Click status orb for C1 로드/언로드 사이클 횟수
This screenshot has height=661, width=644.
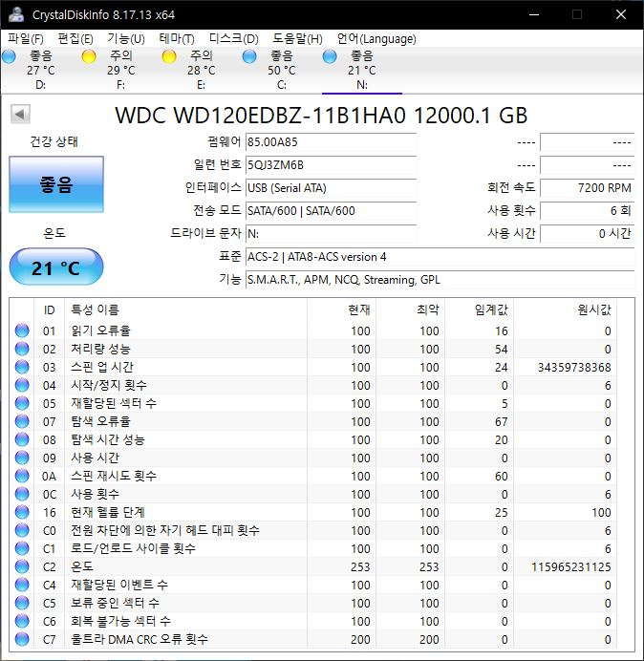click(x=22, y=548)
